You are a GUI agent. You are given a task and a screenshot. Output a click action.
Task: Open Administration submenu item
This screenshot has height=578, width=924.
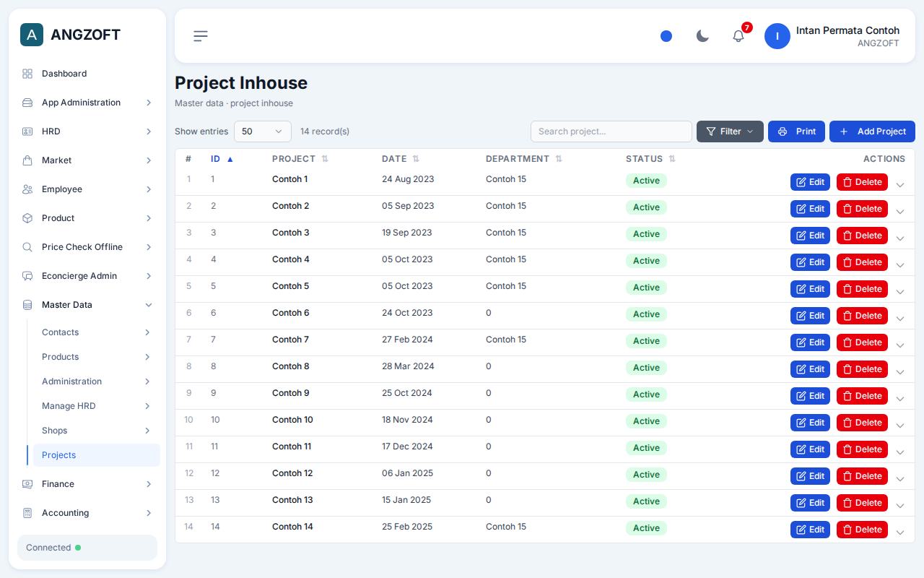(x=97, y=381)
